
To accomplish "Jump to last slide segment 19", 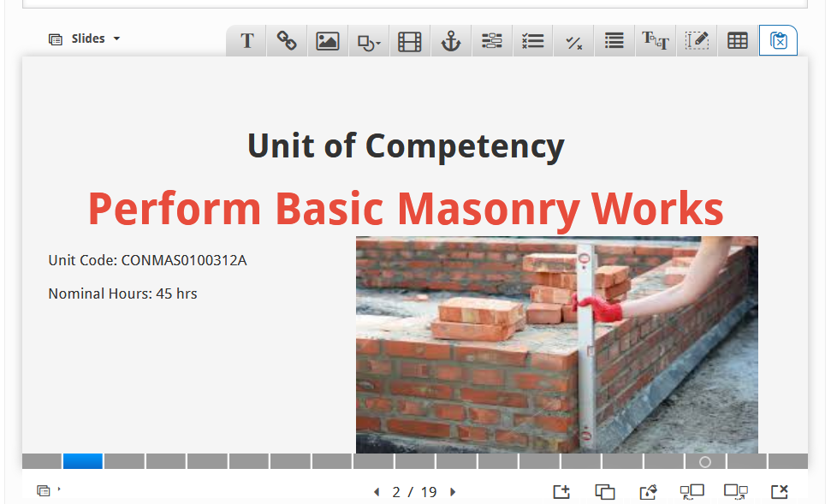I will [788, 461].
